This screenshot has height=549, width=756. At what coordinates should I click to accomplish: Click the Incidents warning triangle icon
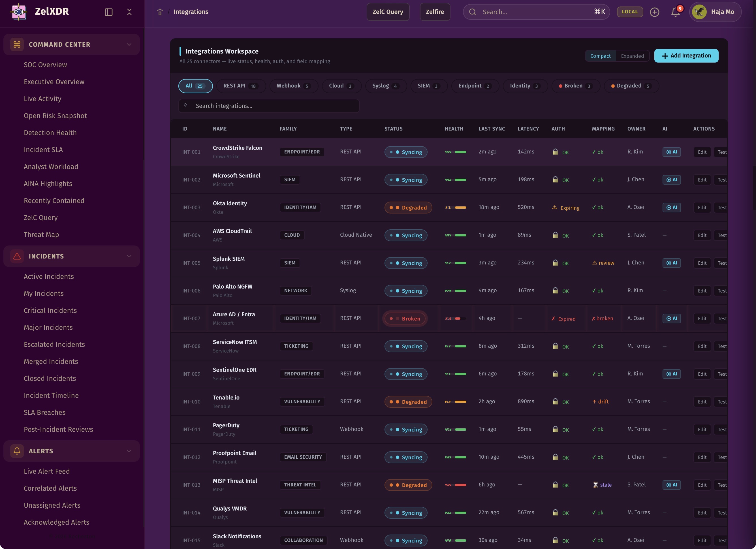pos(17,256)
